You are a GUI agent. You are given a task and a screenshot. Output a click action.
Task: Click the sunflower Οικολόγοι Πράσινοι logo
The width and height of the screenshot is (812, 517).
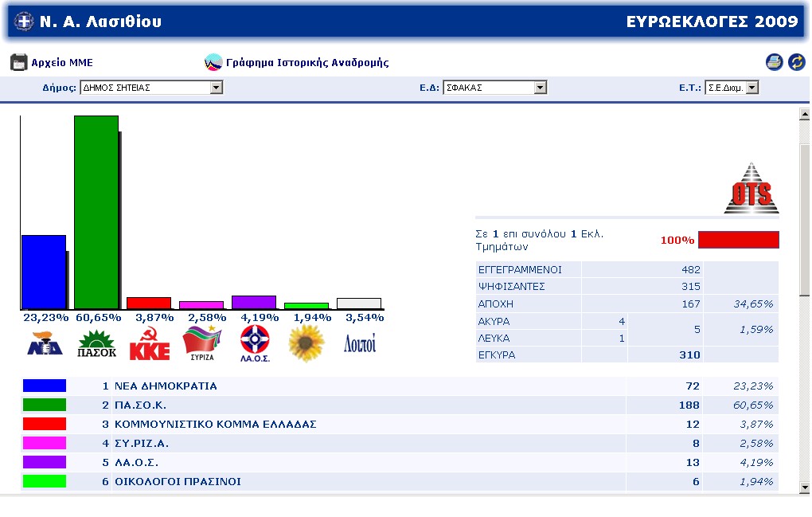pyautogui.click(x=306, y=343)
